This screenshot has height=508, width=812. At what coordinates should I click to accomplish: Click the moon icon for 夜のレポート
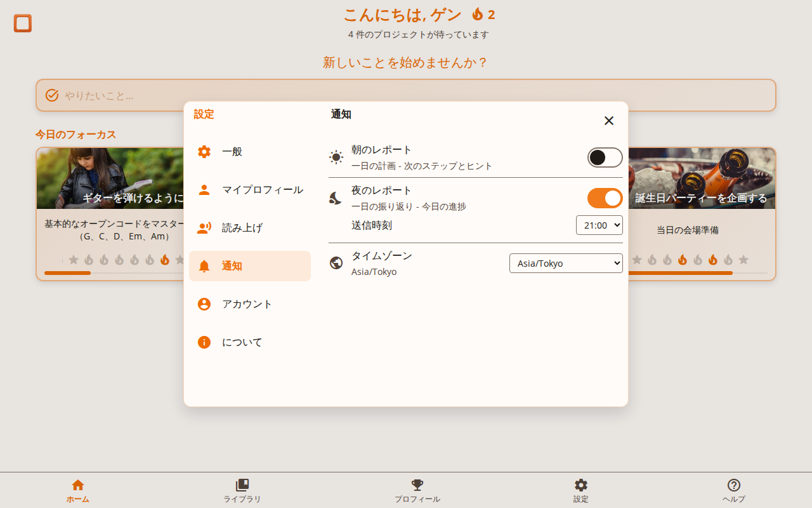pyautogui.click(x=336, y=198)
